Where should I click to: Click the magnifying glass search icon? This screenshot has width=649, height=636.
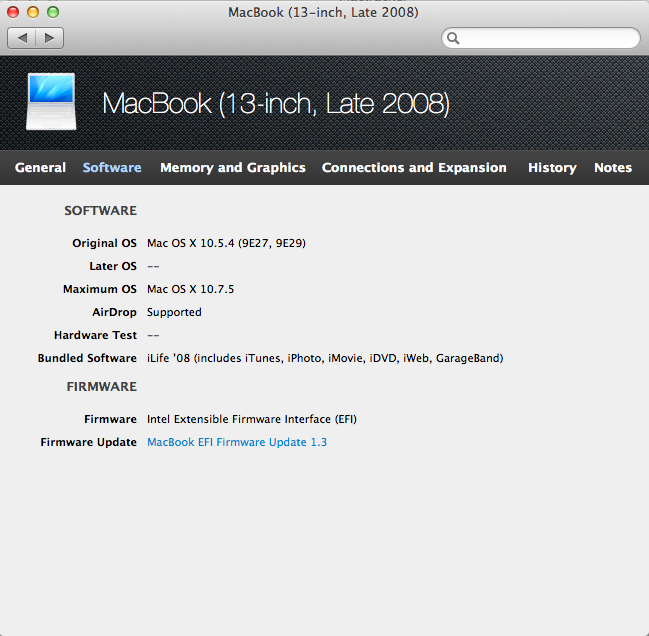coord(453,38)
